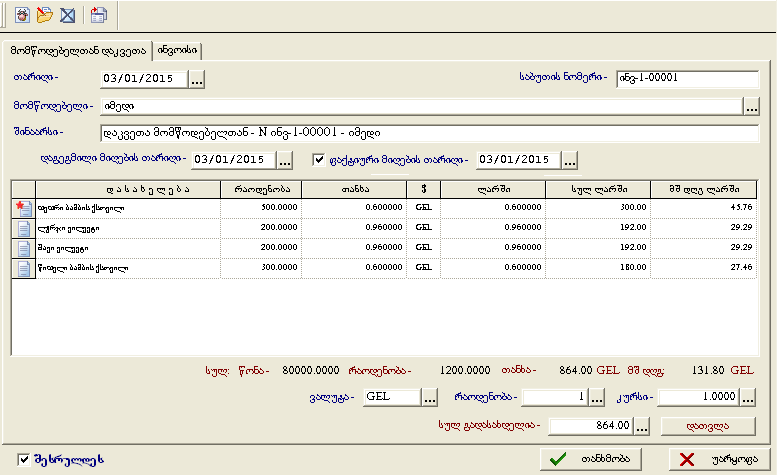This screenshot has width=777, height=475.
Task: Select the quantity cell 300.0000
Action: point(261,267)
